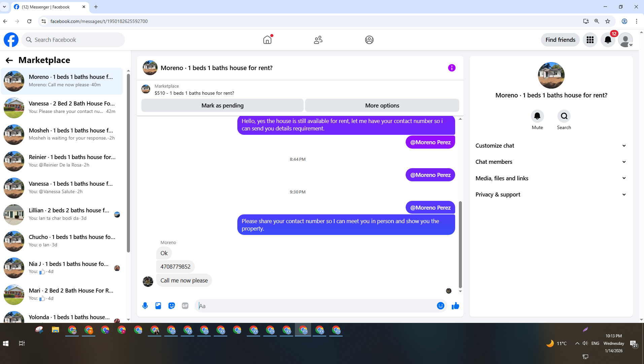
Task: Open the account profile avatar menu
Action: [x=625, y=40]
